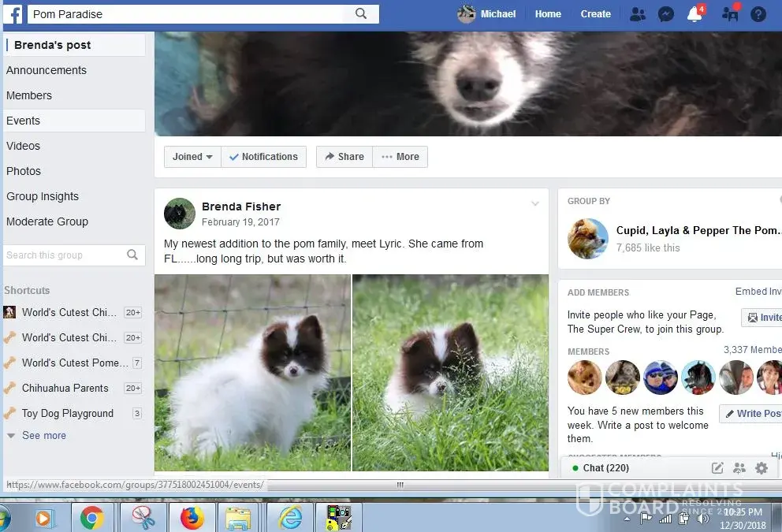Viewport: 782px width, 532px height.
Task: Click the new message compose icon in chat
Action: click(x=717, y=468)
